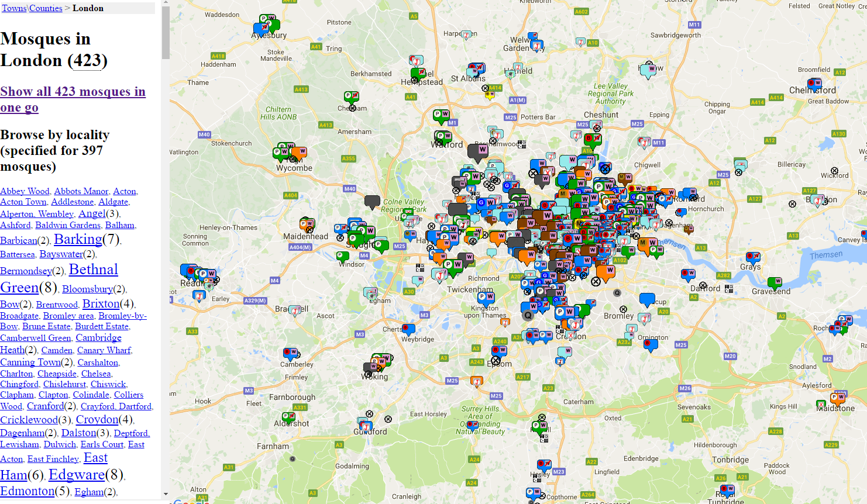This screenshot has height=504, width=867.
Task: Click the green mosque marker above Chesham
Action: 351,96
